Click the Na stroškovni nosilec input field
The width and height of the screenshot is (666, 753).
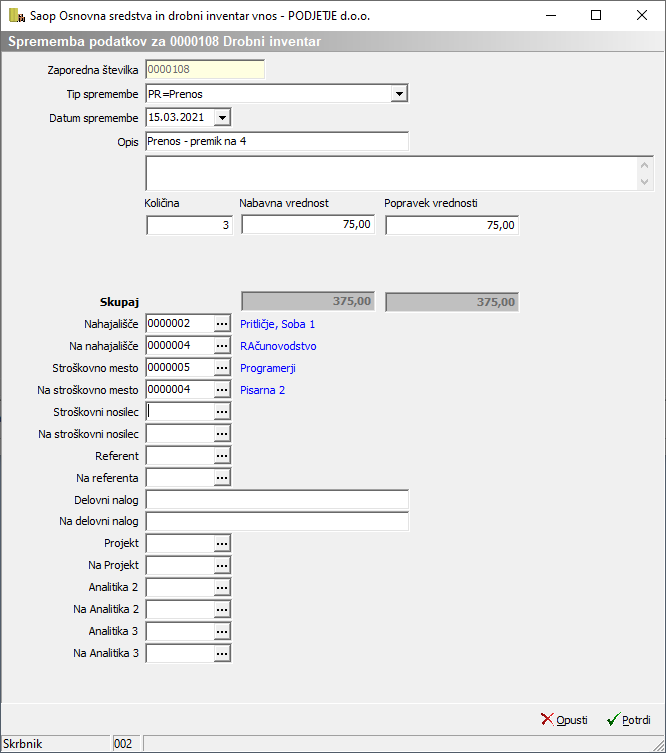tap(180, 434)
